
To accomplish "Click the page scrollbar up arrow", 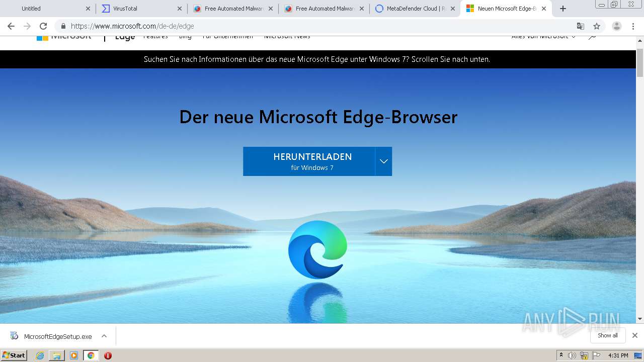I will point(640,40).
